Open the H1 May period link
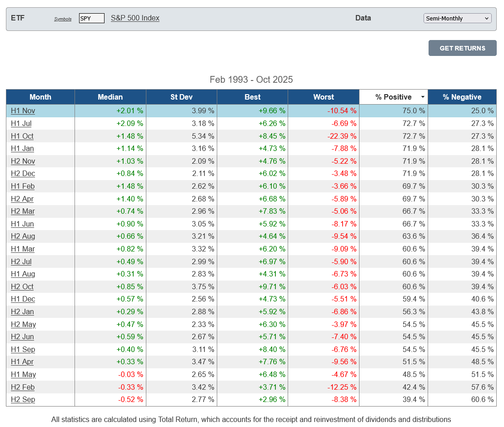 pyautogui.click(x=23, y=374)
